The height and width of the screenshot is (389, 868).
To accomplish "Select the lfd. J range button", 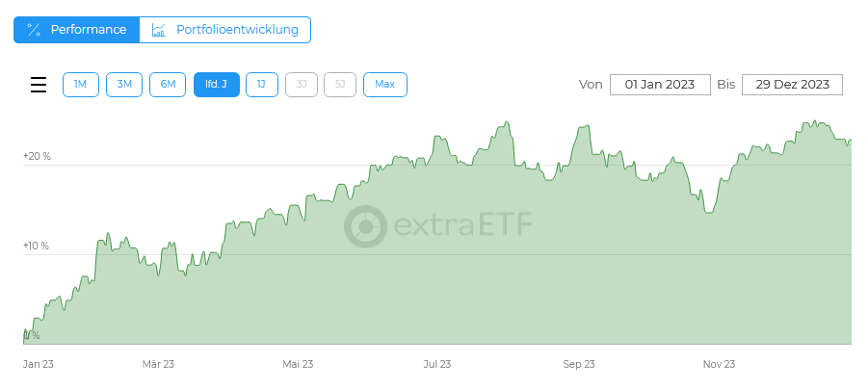I will click(x=217, y=85).
